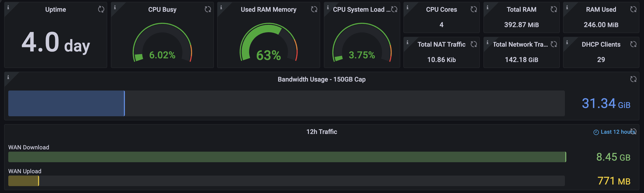
Task: Open info corner of DHCP Clients panel
Action: 567,42
